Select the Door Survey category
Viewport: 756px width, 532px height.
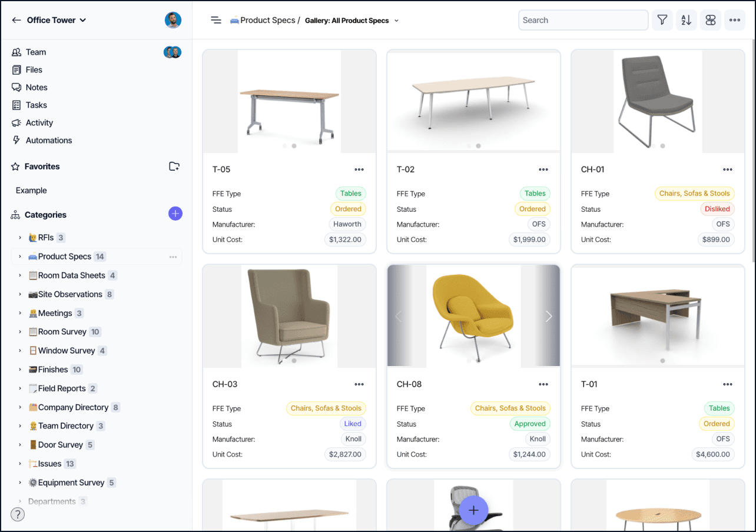[x=61, y=445]
